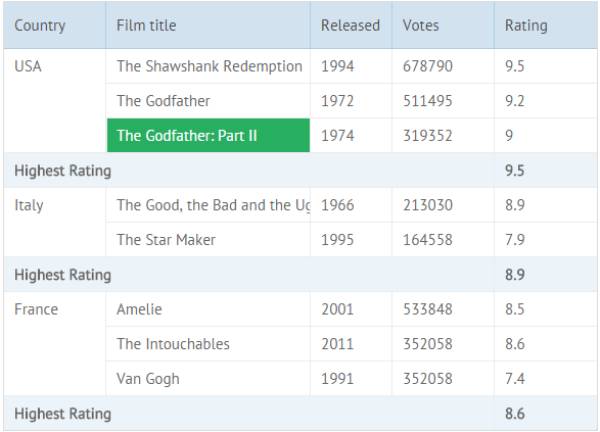Click the 7.4 rating cell
The width and height of the screenshot is (600, 432).
coord(546,379)
